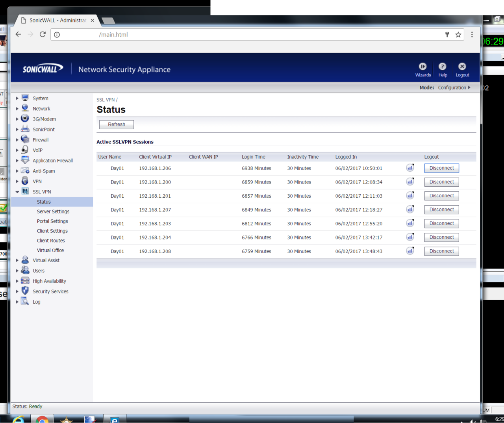Open statistics icon for 192.168.1.208 session

tap(410, 251)
